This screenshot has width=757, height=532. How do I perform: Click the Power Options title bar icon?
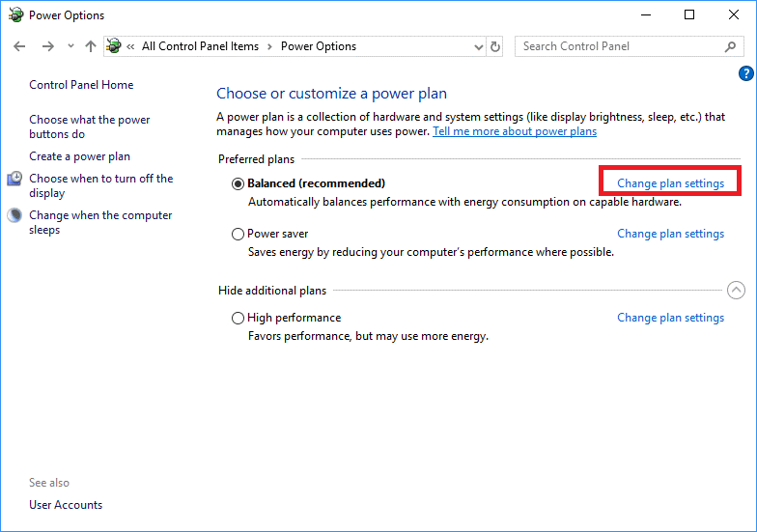pyautogui.click(x=15, y=14)
